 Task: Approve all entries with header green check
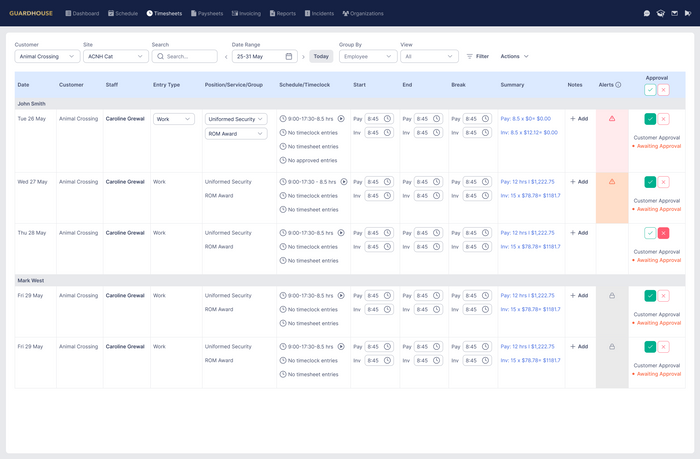650,90
